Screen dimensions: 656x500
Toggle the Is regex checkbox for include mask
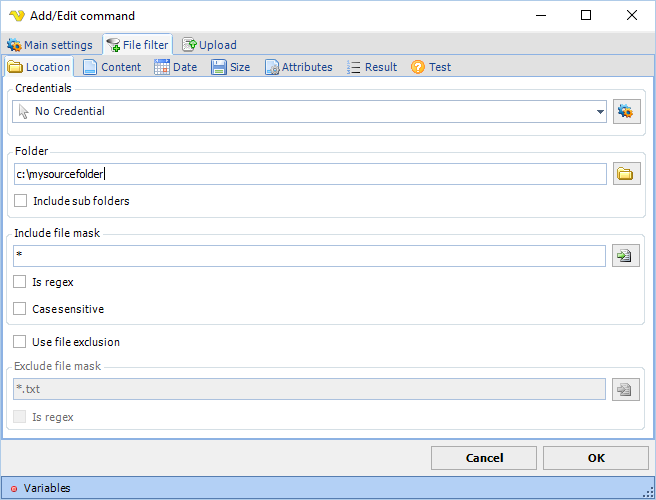tap(21, 282)
